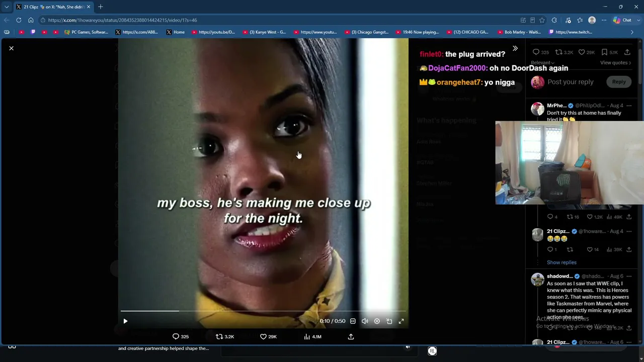Repost the video with 3.2K reposts

[x=225, y=337]
